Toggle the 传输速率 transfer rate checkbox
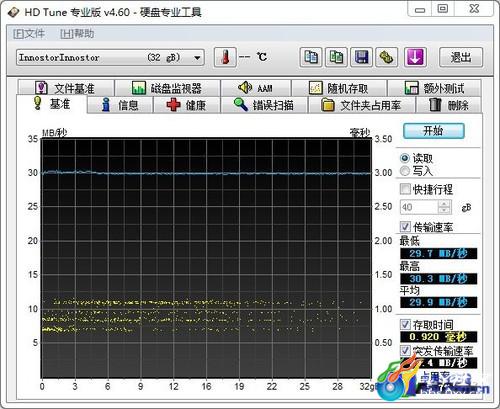500x409 pixels. (405, 227)
